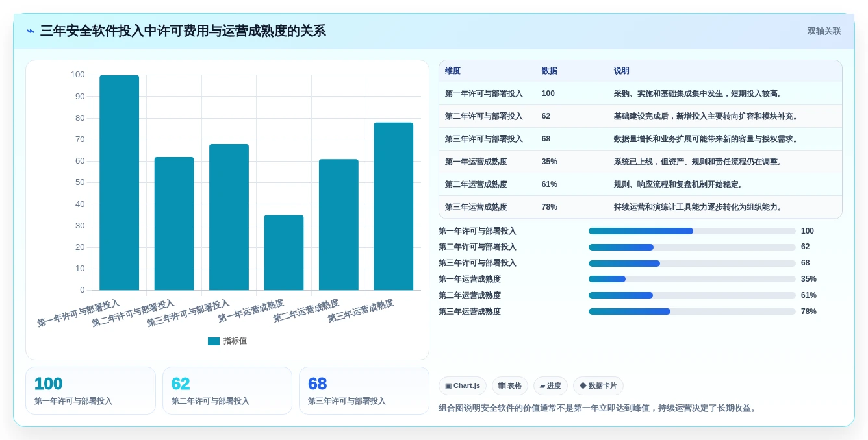Open the 68 第三年许可与部署投入 data card

coord(364,391)
